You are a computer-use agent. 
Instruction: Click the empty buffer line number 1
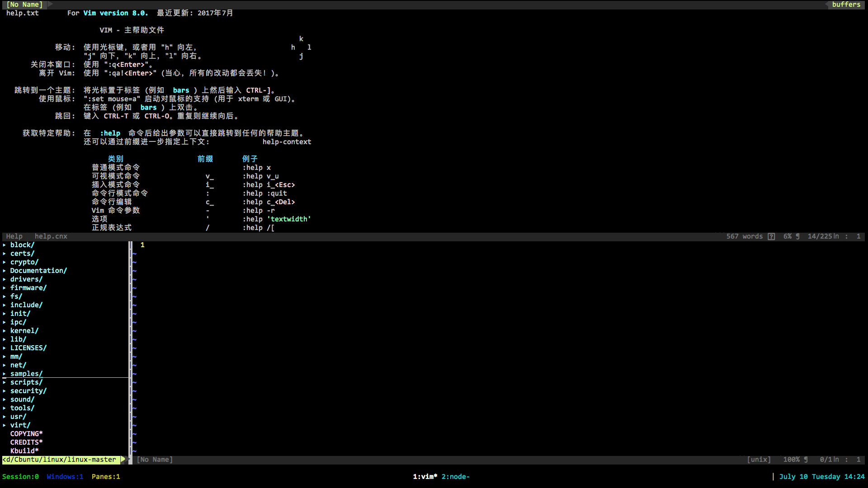tap(142, 245)
